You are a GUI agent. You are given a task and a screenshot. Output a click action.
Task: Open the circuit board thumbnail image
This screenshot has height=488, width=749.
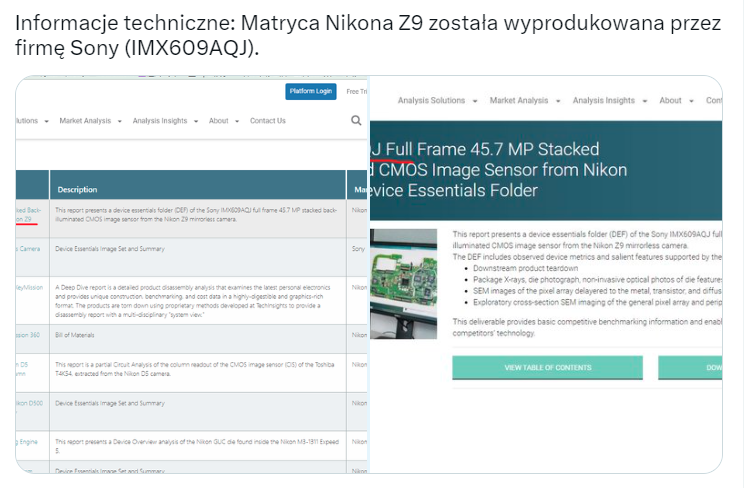tap(403, 284)
